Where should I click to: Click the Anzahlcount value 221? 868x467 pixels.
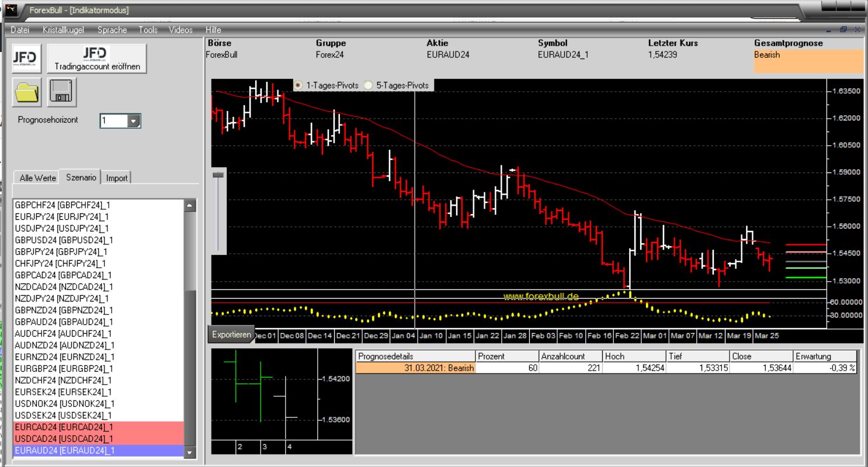[x=571, y=368]
